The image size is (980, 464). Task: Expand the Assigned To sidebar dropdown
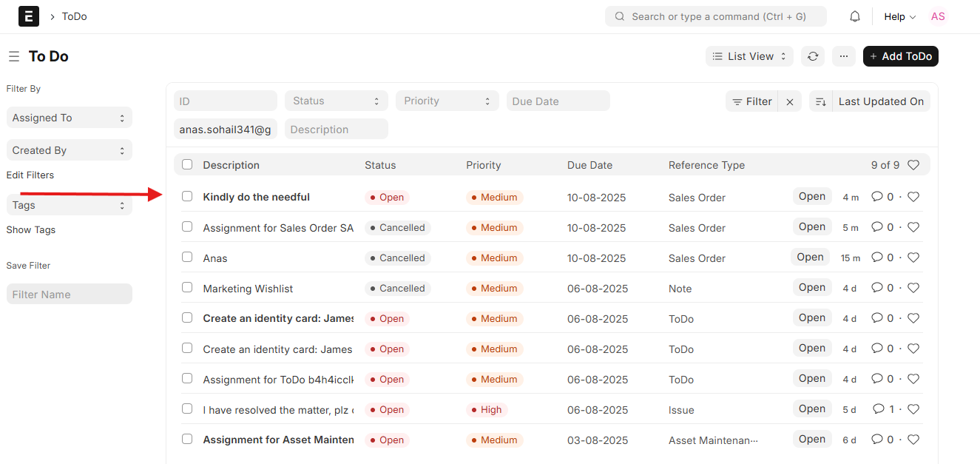(70, 118)
